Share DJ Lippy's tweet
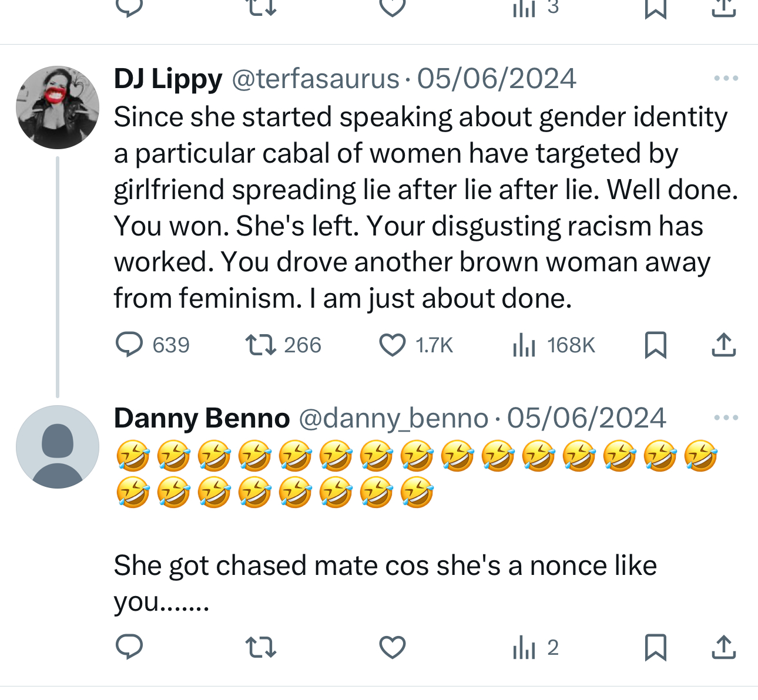758x700 pixels. [x=723, y=345]
